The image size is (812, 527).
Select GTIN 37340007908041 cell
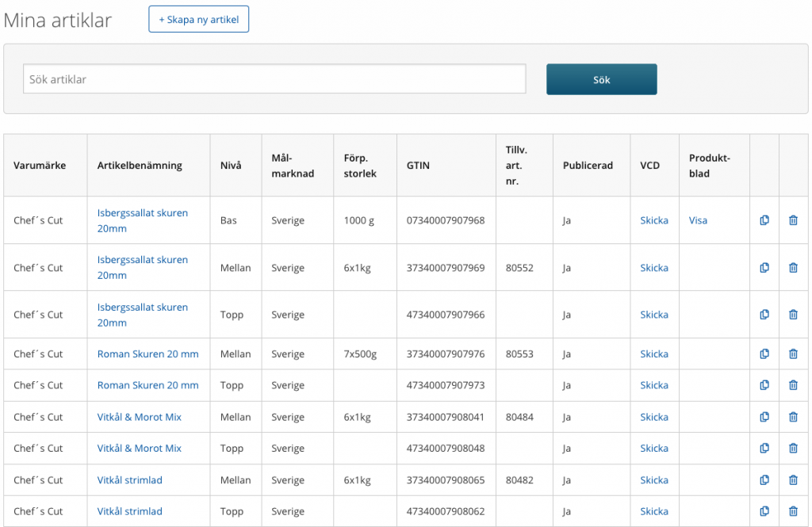click(446, 417)
